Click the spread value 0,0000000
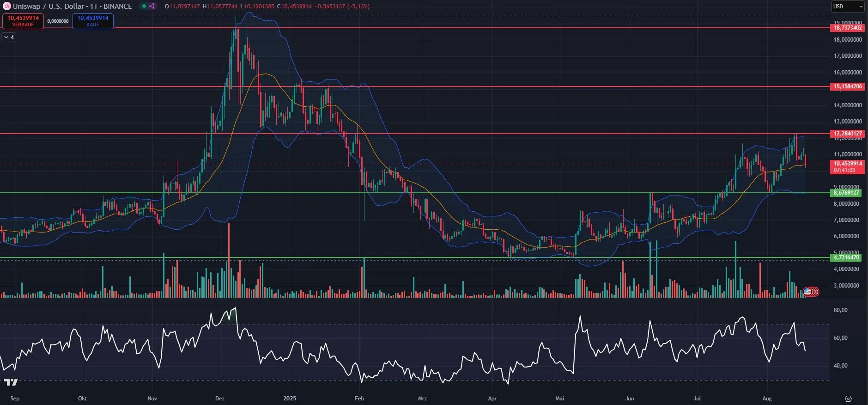Viewport: 868px width, 405px height. [x=58, y=21]
